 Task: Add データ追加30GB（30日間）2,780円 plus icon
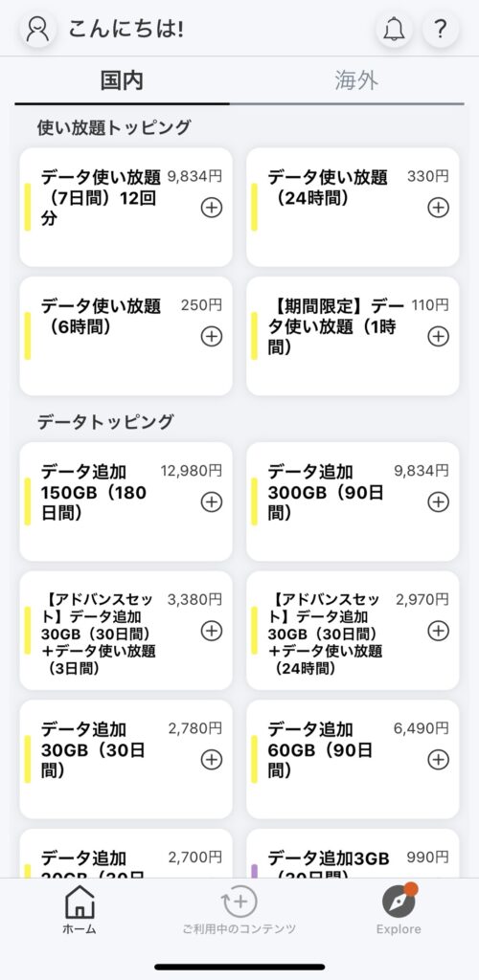[212, 759]
